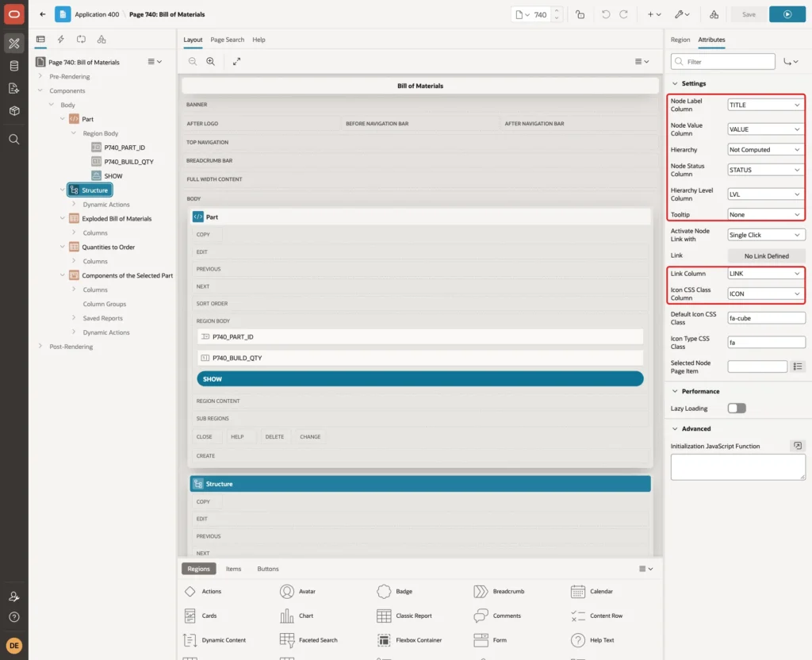
Task: Open SQL Workshop database icon in sidebar
Action: pos(14,66)
